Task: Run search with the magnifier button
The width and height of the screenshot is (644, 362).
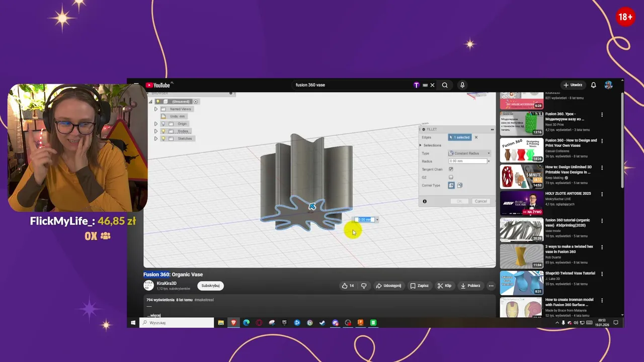Action: [x=445, y=85]
